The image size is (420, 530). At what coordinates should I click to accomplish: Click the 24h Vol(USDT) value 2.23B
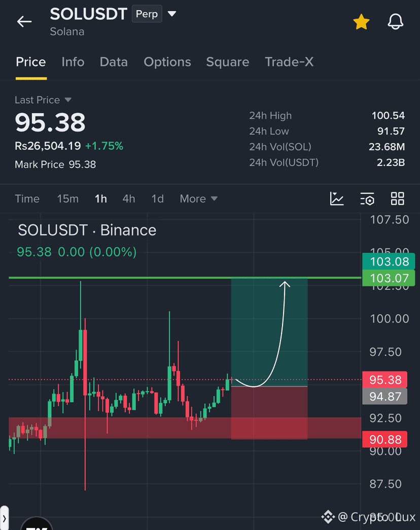[391, 162]
